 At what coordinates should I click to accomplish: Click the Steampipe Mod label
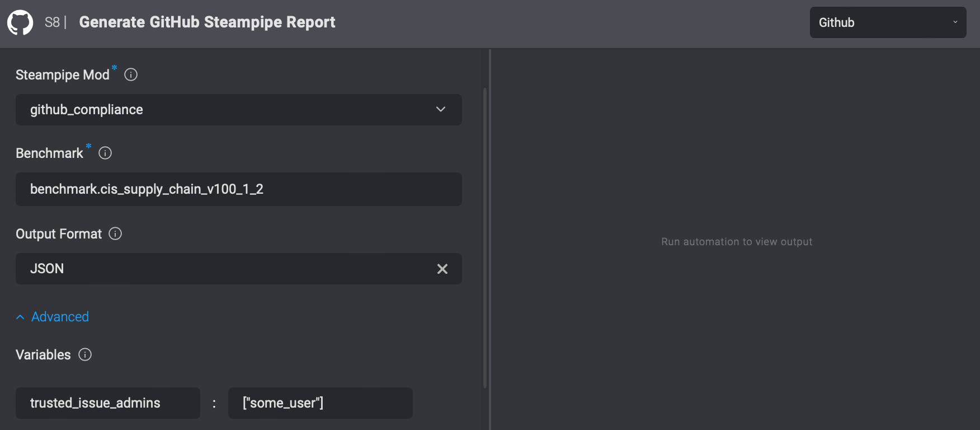(63, 75)
